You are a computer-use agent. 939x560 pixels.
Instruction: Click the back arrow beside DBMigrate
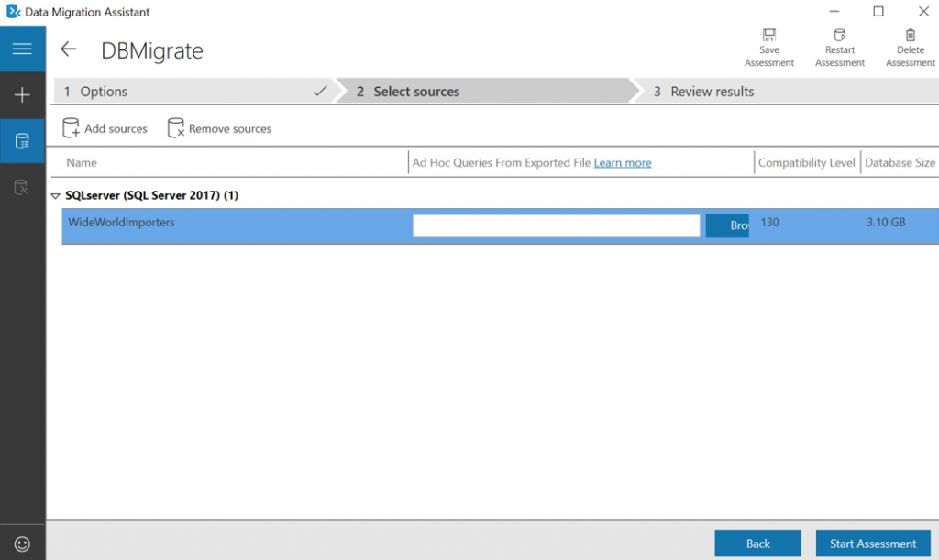coord(68,49)
